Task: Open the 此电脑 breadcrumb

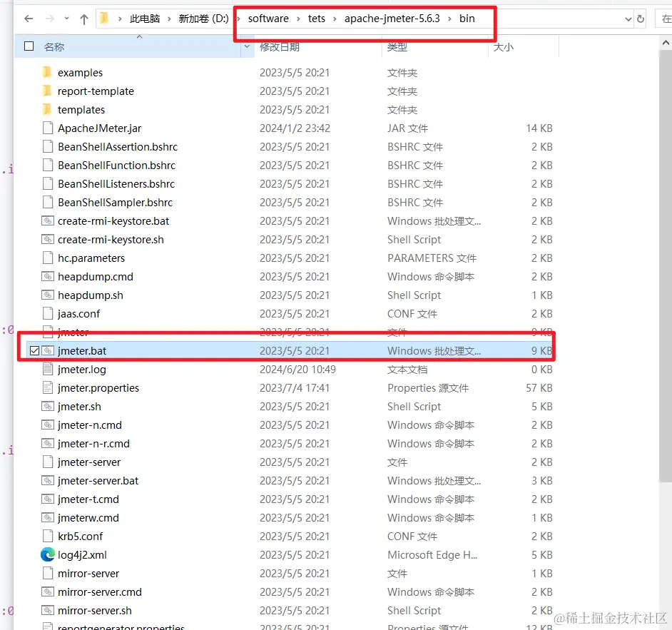Action: pyautogui.click(x=145, y=19)
